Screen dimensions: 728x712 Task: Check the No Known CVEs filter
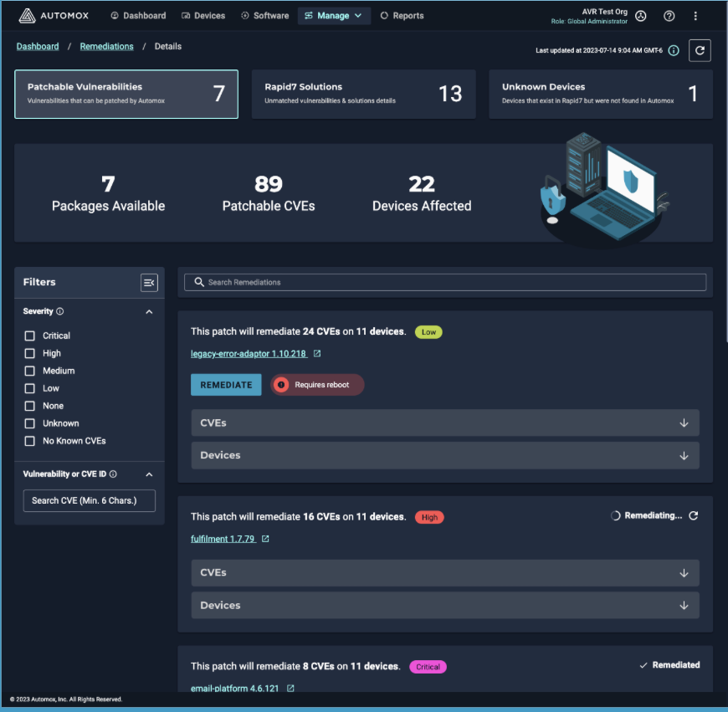pos(30,441)
